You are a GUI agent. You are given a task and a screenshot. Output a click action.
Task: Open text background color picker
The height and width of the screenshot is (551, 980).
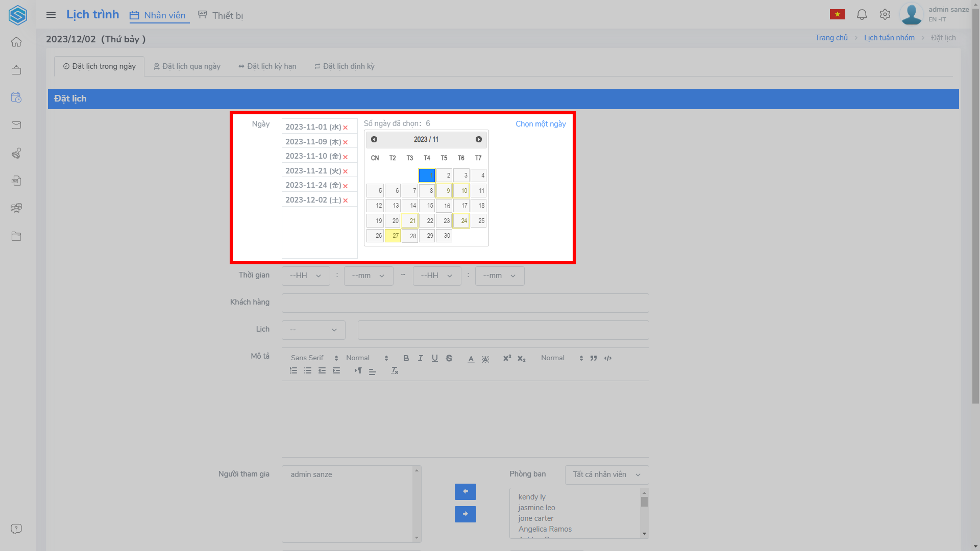pos(485,359)
